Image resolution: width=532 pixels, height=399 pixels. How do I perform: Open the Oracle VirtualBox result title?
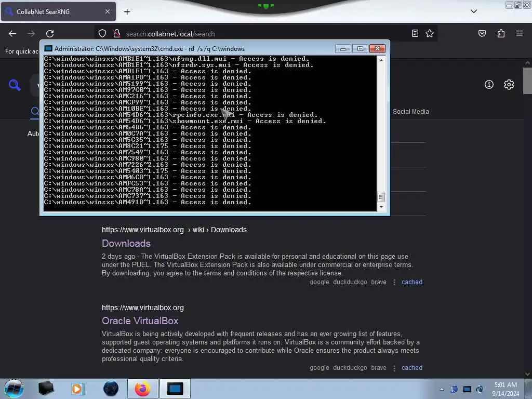140,321
